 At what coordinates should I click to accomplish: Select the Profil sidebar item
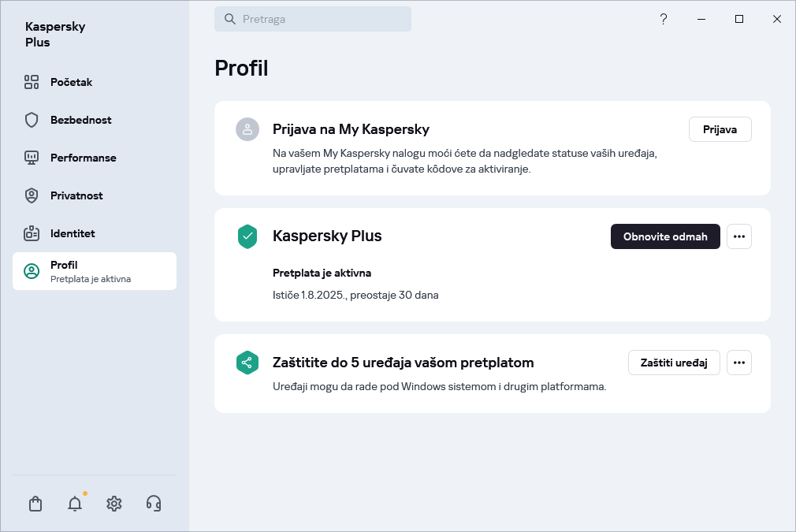[x=95, y=271]
